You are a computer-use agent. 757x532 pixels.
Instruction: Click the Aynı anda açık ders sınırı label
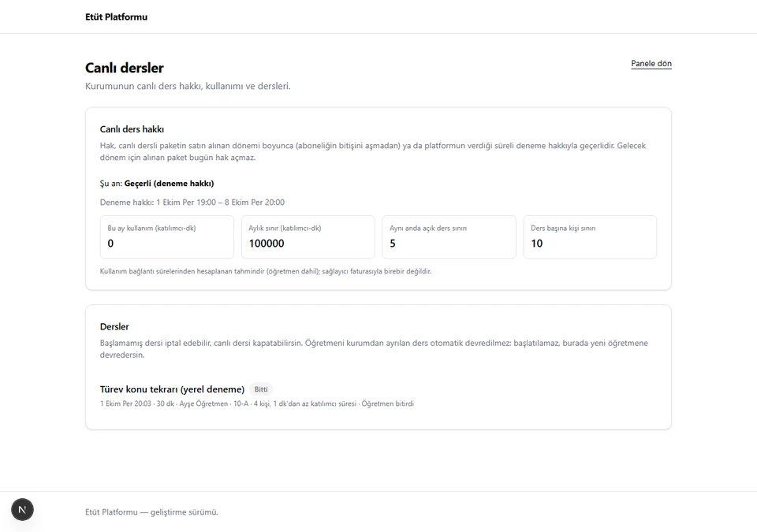coord(428,229)
